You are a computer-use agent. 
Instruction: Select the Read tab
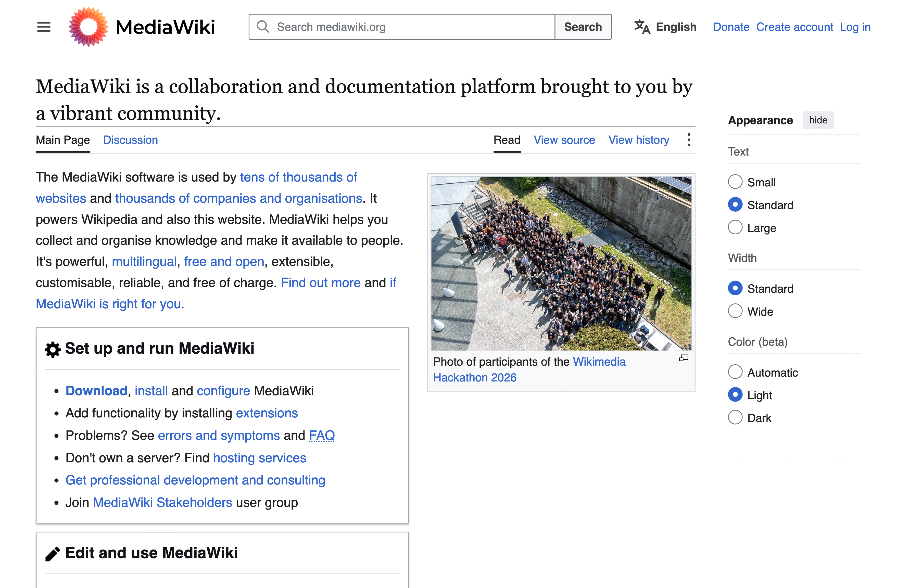pyautogui.click(x=507, y=140)
